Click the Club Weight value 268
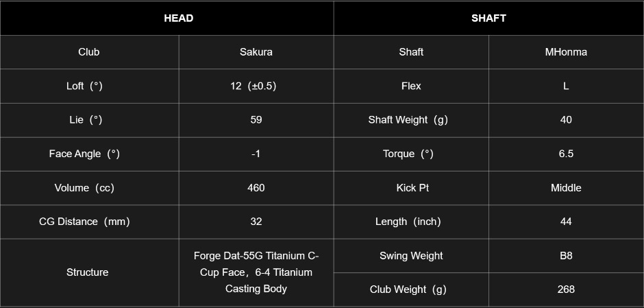This screenshot has width=644, height=308. [x=566, y=289]
